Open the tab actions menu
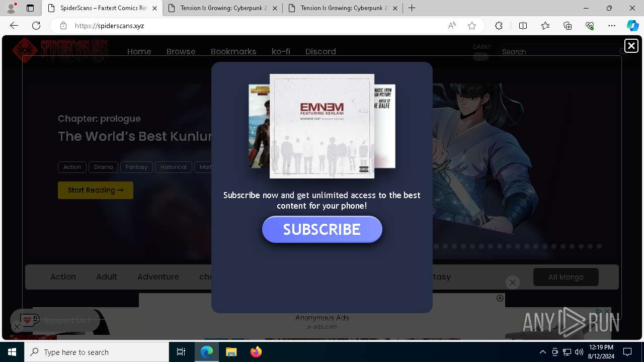This screenshot has height=362, width=644. pyautogui.click(x=30, y=8)
